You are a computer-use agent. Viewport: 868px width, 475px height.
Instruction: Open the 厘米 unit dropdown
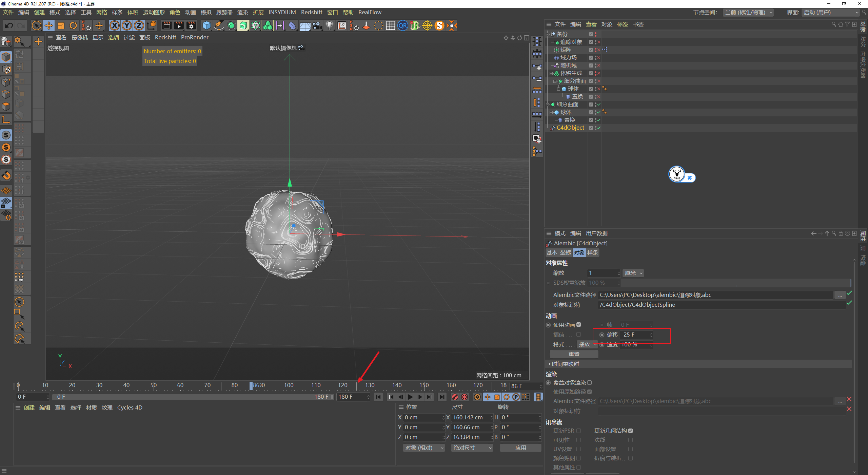point(633,273)
